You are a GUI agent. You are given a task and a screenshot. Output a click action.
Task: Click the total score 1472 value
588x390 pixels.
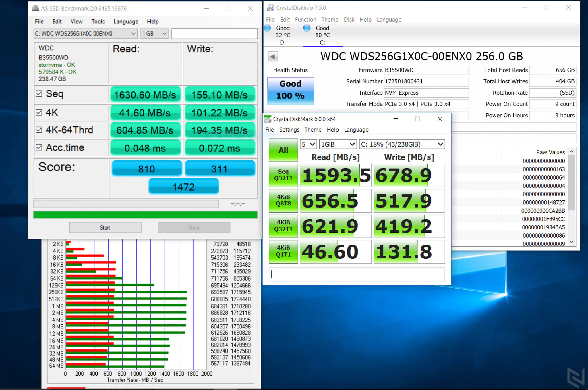coord(184,187)
